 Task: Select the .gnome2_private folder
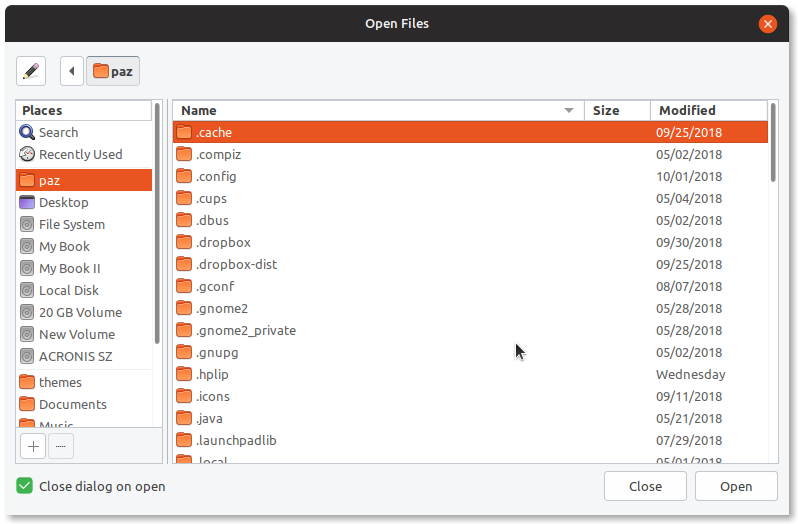click(x=470, y=330)
